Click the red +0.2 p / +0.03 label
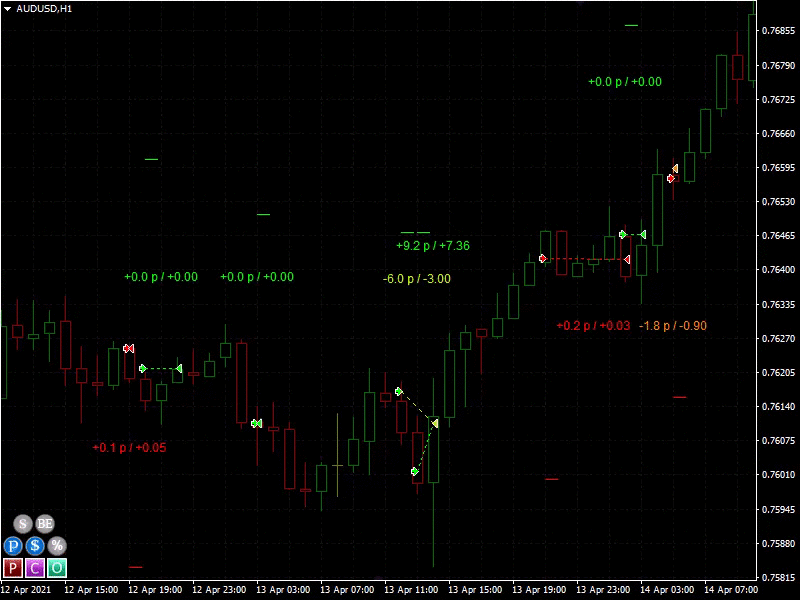The image size is (800, 600). point(593,326)
